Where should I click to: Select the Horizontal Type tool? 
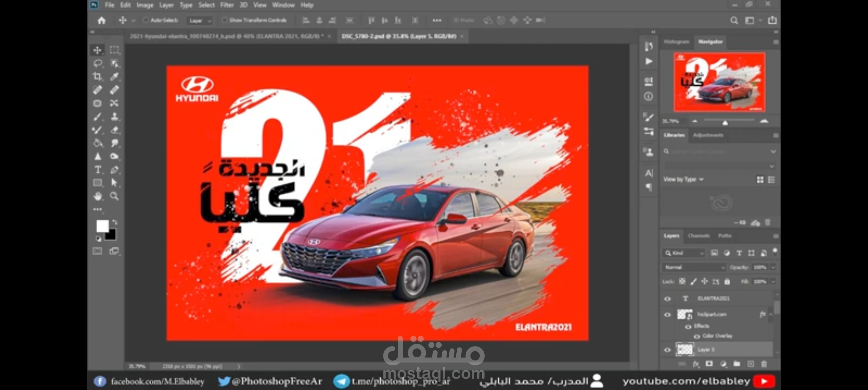coord(97,170)
